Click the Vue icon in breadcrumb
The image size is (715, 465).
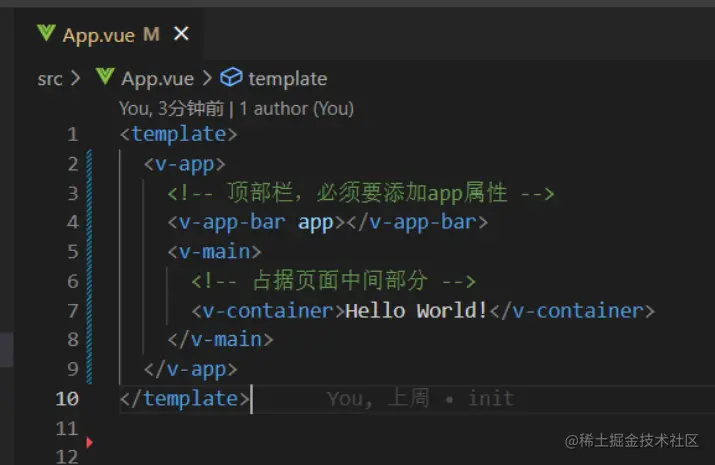pos(105,77)
